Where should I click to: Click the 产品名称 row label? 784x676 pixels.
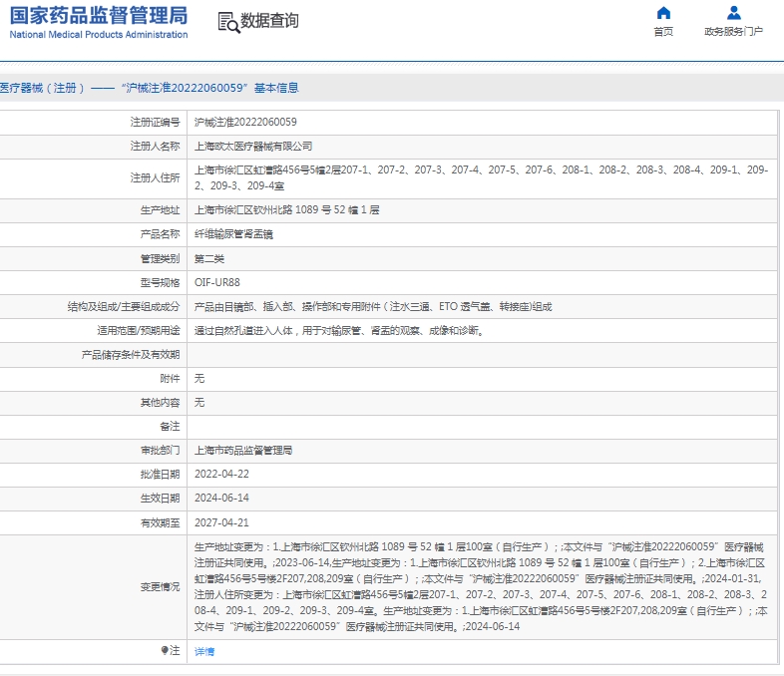point(160,234)
